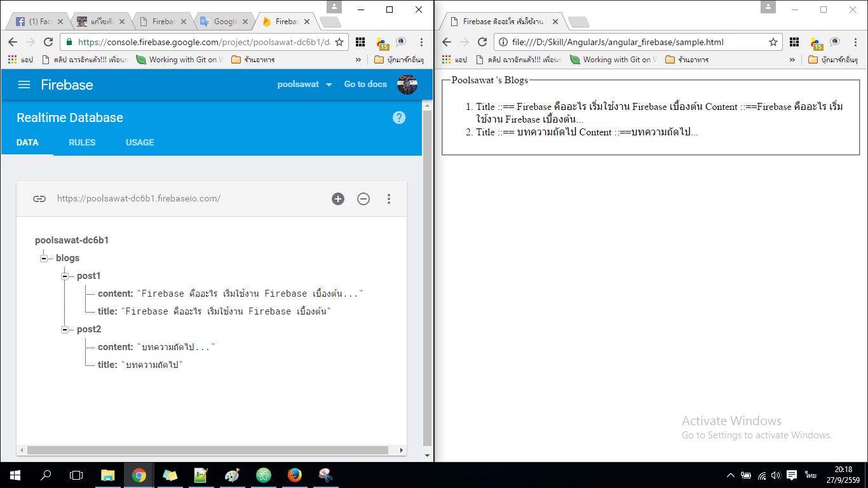Open Paint icon on the taskbar
Viewport: 868px width, 488px height.
(x=232, y=475)
